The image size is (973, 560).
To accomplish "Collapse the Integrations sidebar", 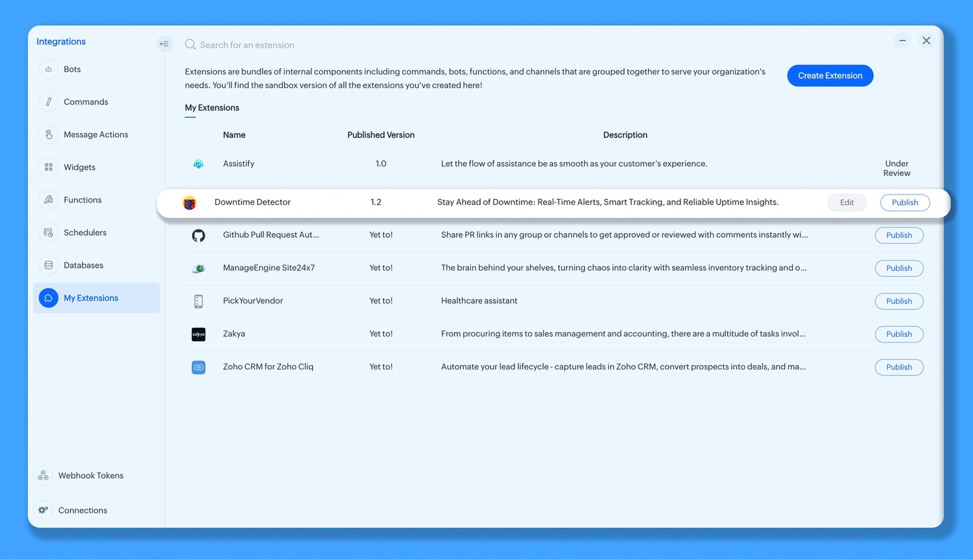I will (x=164, y=44).
